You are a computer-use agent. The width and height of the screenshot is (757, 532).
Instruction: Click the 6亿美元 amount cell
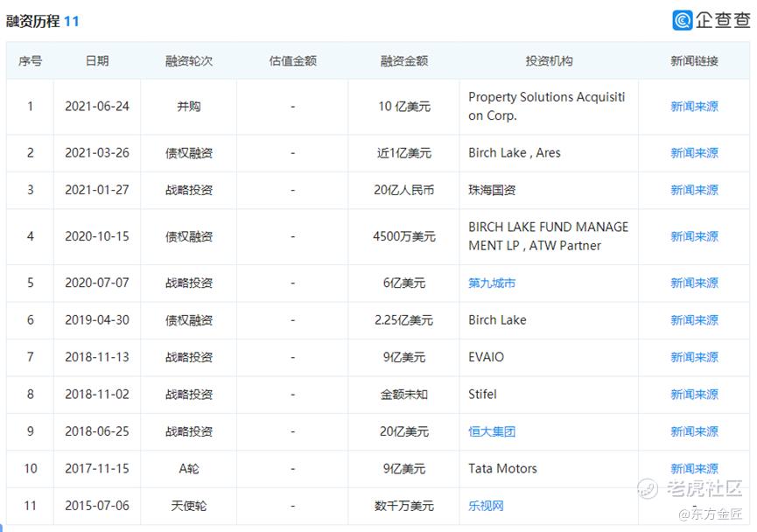point(404,283)
